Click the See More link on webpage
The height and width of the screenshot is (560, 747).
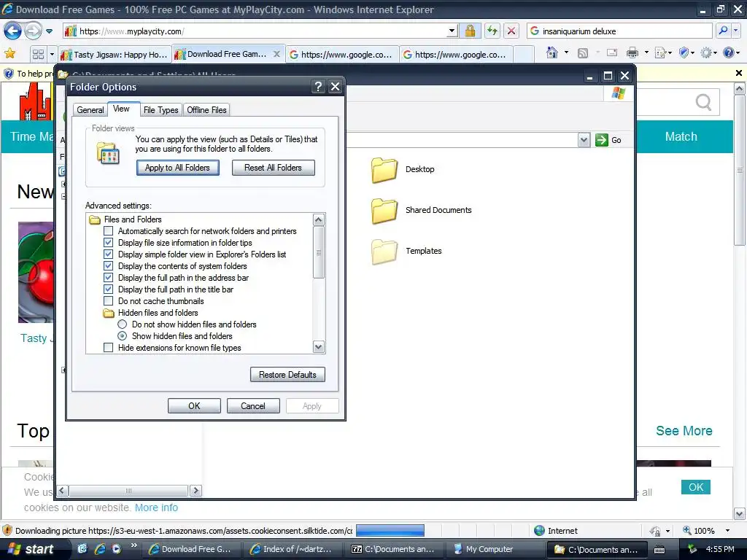684,430
